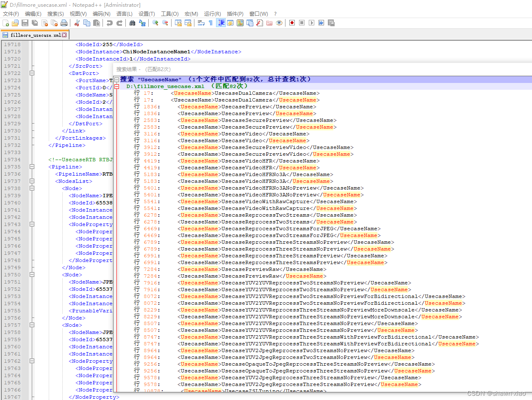Screen dimensions: 532x400
Task: Click the Close All toolbar icon
Action: pos(54,23)
